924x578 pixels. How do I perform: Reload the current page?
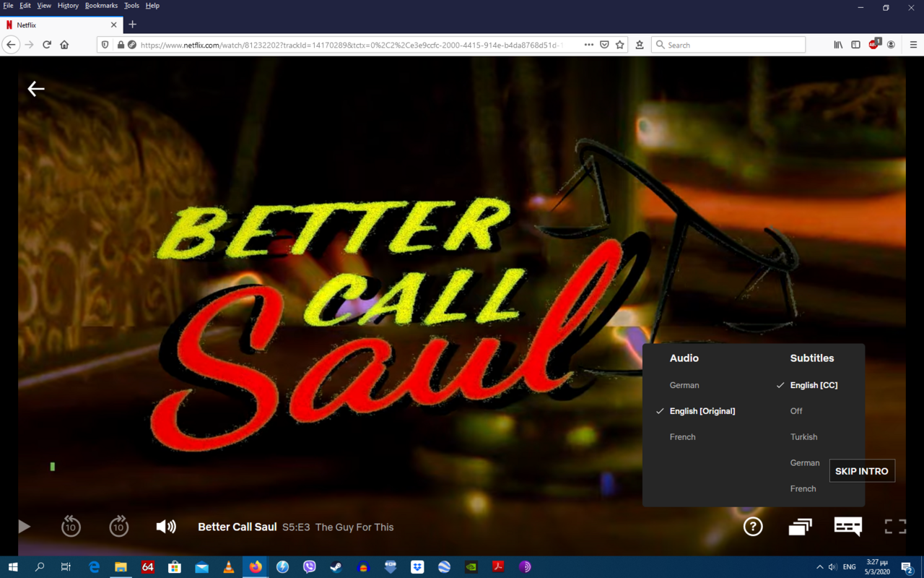pos(47,45)
